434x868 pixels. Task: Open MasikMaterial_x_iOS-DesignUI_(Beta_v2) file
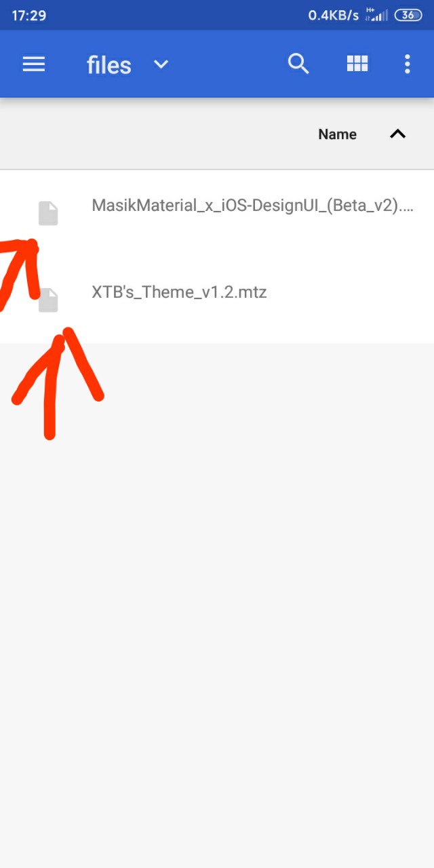[x=252, y=205]
